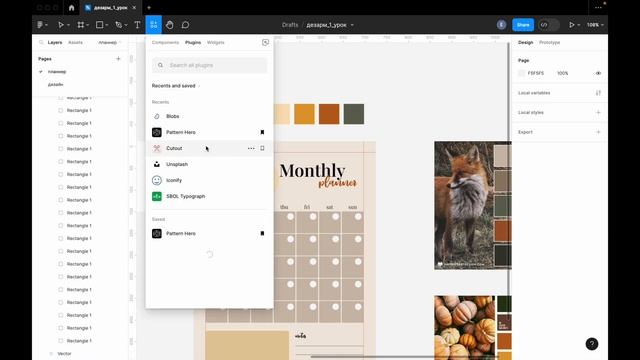640x360 pixels.
Task: Select the Comment tool
Action: 185,25
